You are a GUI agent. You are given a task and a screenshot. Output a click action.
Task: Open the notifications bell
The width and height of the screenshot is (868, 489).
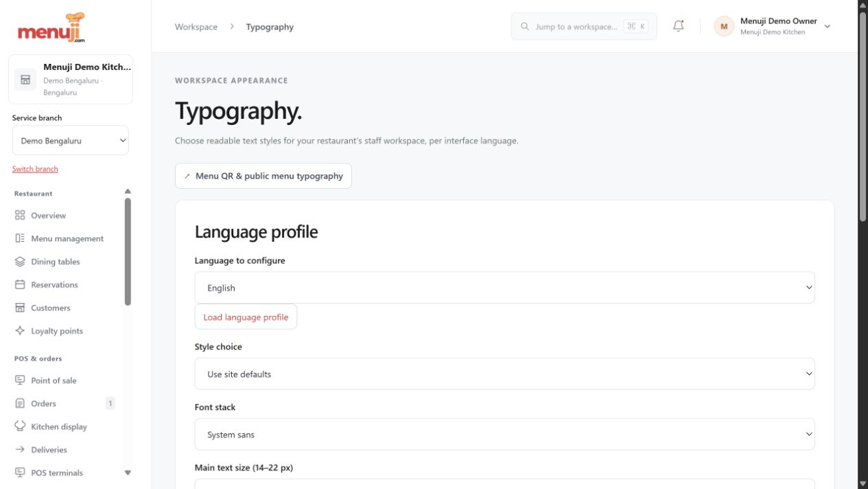679,26
